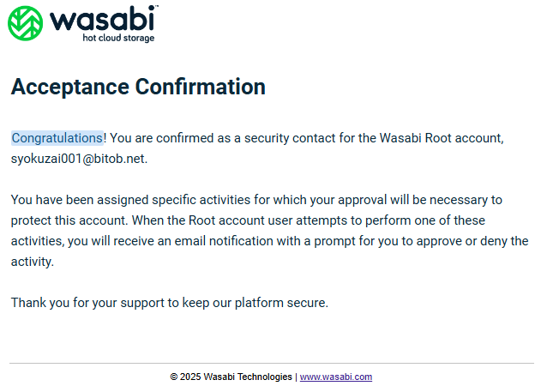
Task: Open the www.wasabi.com link
Action: tap(336, 377)
